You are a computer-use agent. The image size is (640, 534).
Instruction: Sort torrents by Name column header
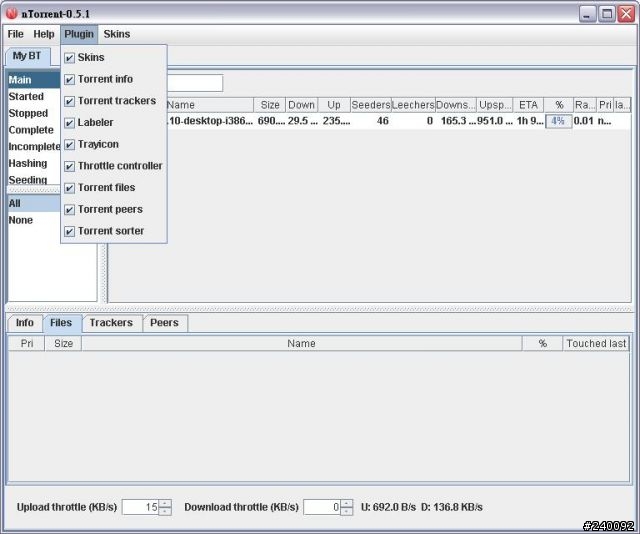(x=210, y=105)
